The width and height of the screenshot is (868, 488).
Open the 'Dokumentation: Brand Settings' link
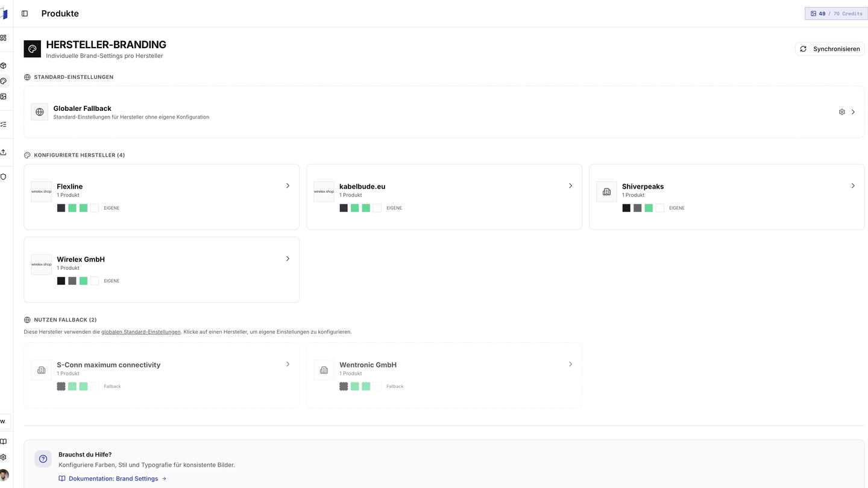[113, 478]
